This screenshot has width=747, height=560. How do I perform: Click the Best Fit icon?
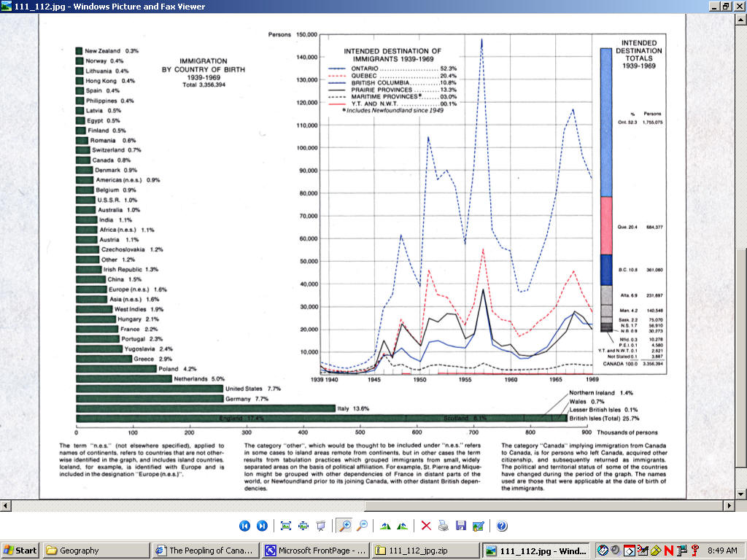pos(286,526)
